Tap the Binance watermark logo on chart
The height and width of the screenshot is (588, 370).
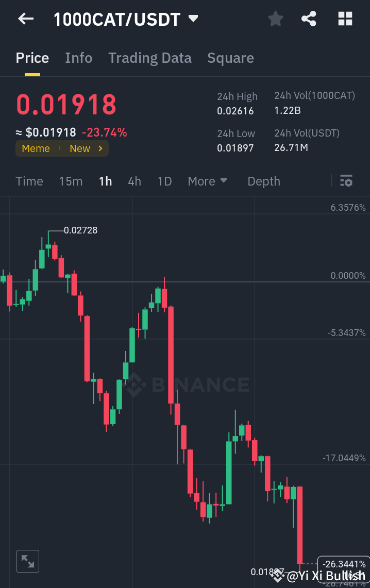tap(188, 384)
